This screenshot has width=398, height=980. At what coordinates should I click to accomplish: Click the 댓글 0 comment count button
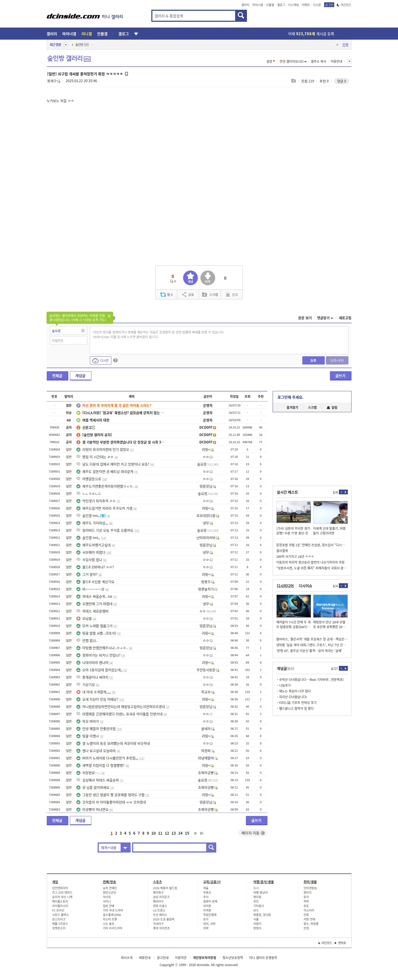point(341,81)
